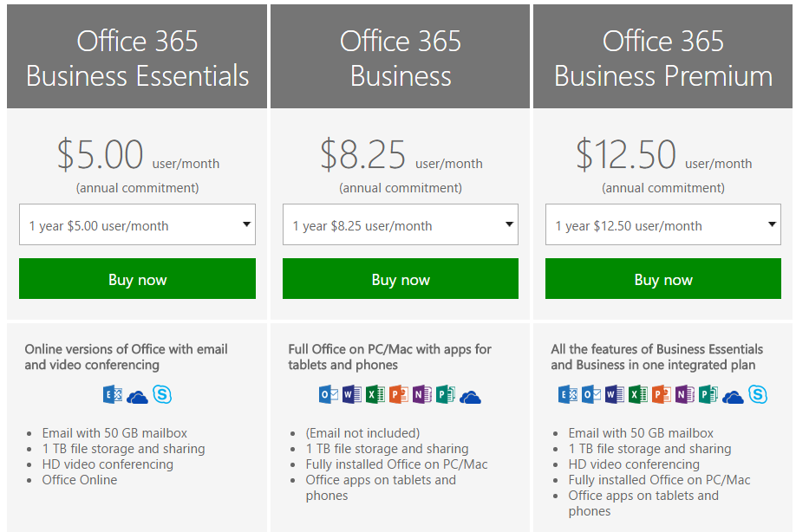Expand the 1 year $8.25 user/month dropdown
This screenshot has width=796, height=532.
coord(401,224)
